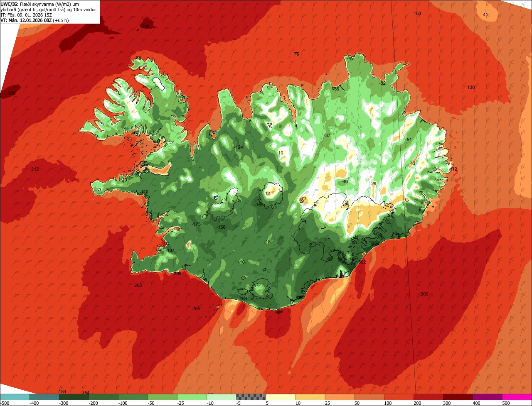Click the '-56' value in north Iceland
Image resolution: width=532 pixels, height=406 pixels.
[x=336, y=89]
